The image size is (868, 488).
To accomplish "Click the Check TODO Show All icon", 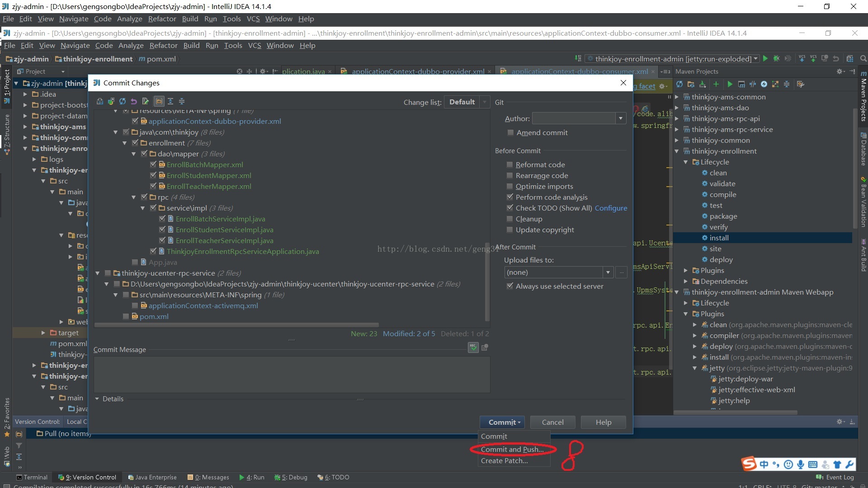I will tap(509, 208).
